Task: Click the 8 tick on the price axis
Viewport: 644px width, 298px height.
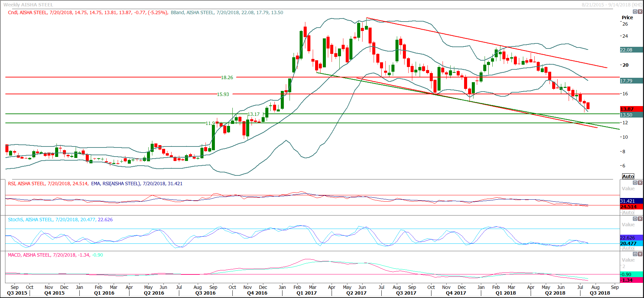Action: [x=624, y=152]
